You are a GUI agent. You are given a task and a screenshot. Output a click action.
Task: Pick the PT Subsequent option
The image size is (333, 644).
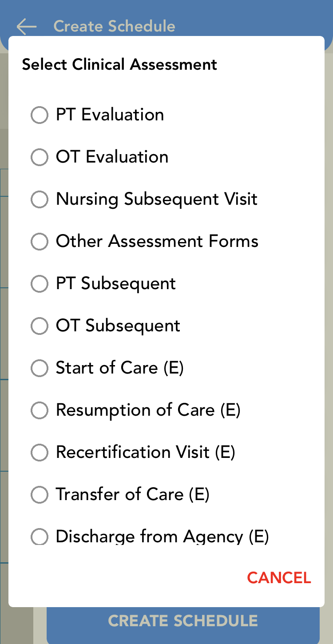click(39, 284)
